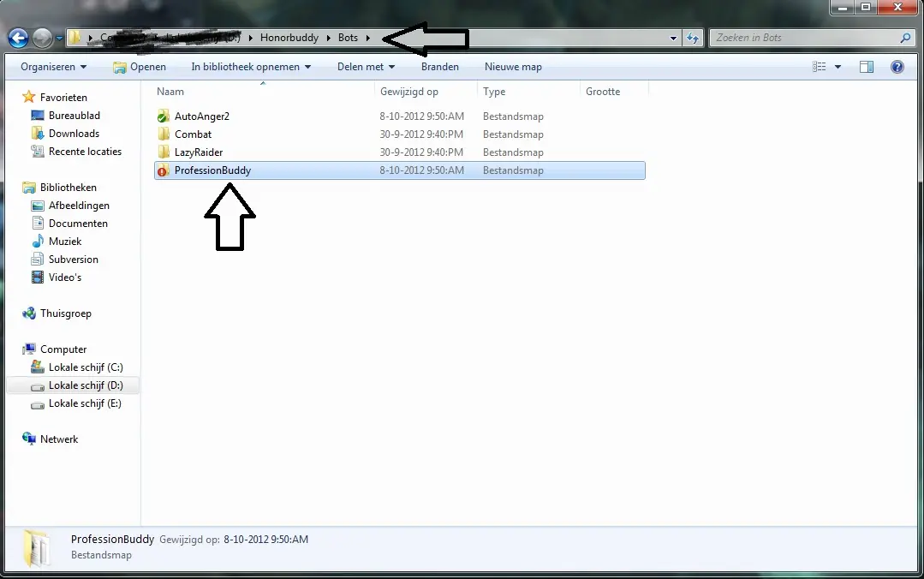
Task: Open Bibliotheken in the sidebar
Action: pyautogui.click(x=69, y=188)
